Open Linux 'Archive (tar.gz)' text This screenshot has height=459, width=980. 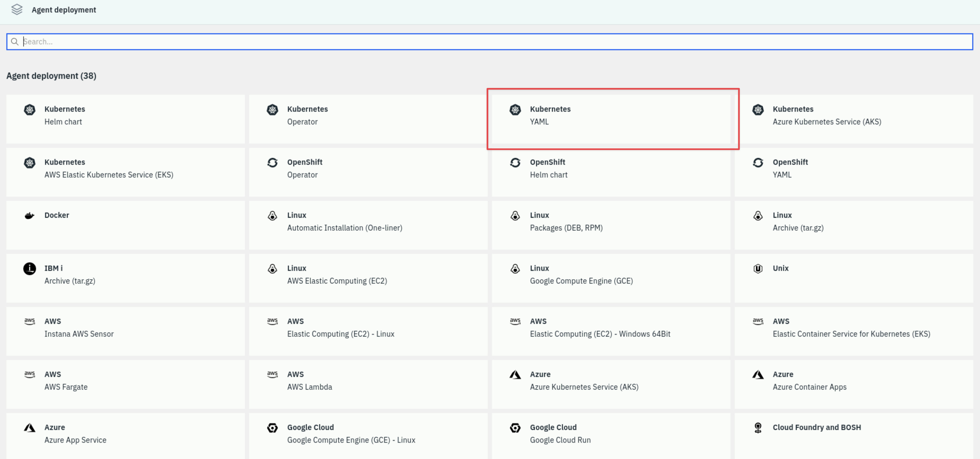point(798,228)
